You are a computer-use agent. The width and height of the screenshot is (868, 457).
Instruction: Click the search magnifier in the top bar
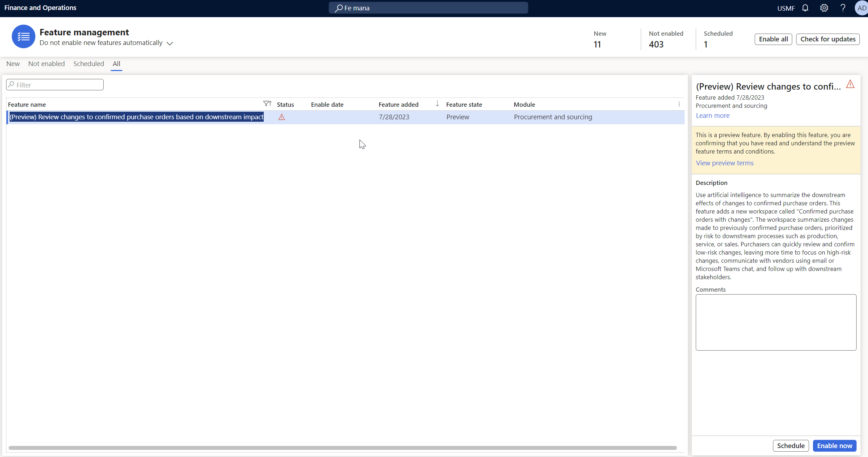339,7
